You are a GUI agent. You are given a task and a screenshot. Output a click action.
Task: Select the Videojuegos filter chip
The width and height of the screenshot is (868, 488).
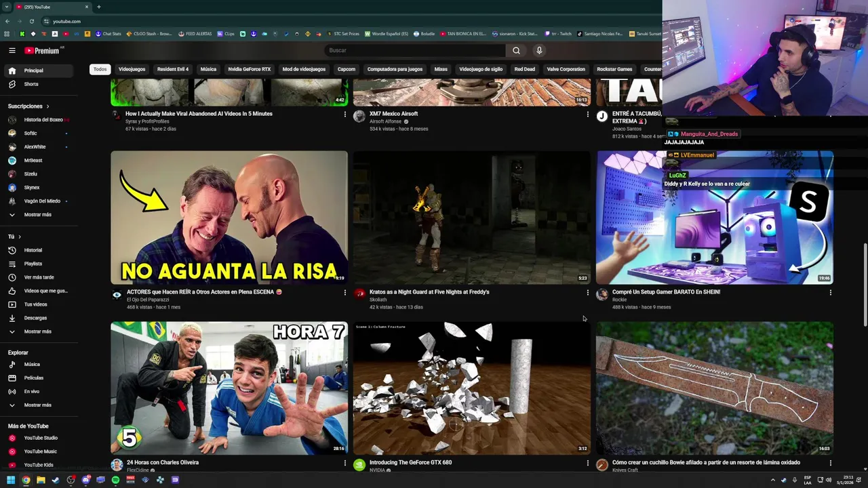(x=132, y=69)
